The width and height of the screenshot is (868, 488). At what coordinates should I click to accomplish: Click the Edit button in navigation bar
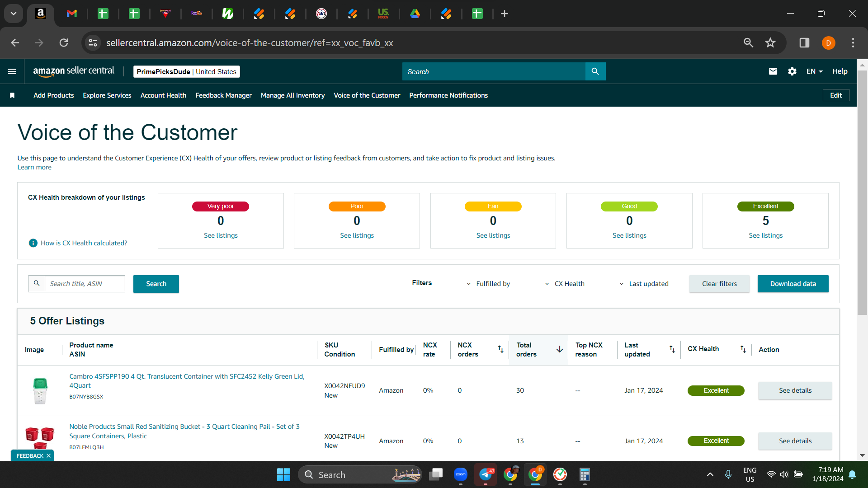pyautogui.click(x=836, y=95)
